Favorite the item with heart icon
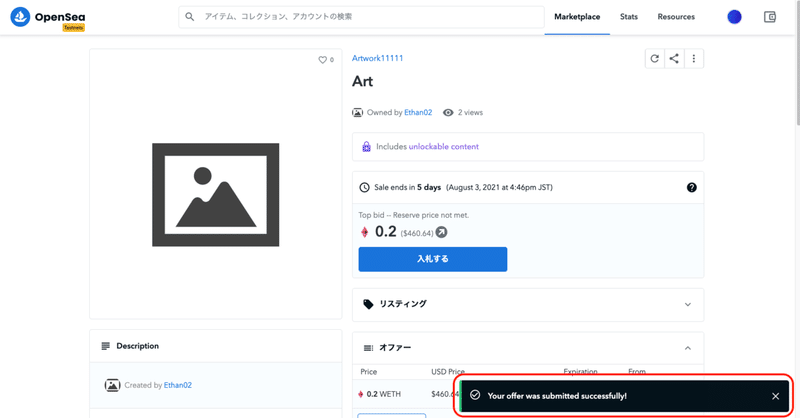This screenshot has height=418, width=800. (322, 60)
